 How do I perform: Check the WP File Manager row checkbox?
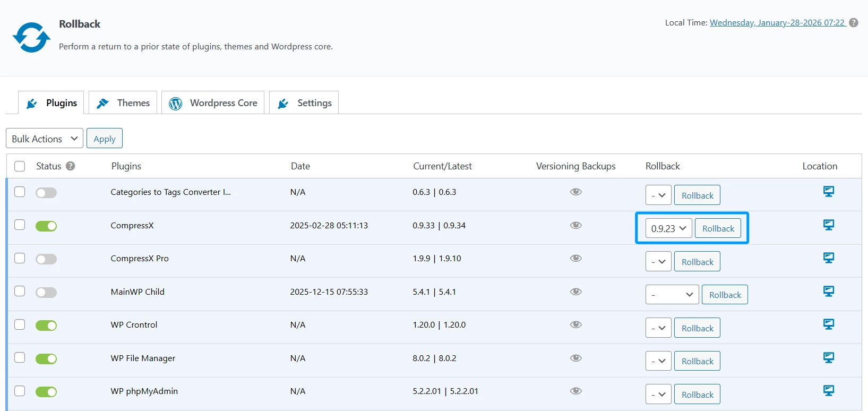20,357
